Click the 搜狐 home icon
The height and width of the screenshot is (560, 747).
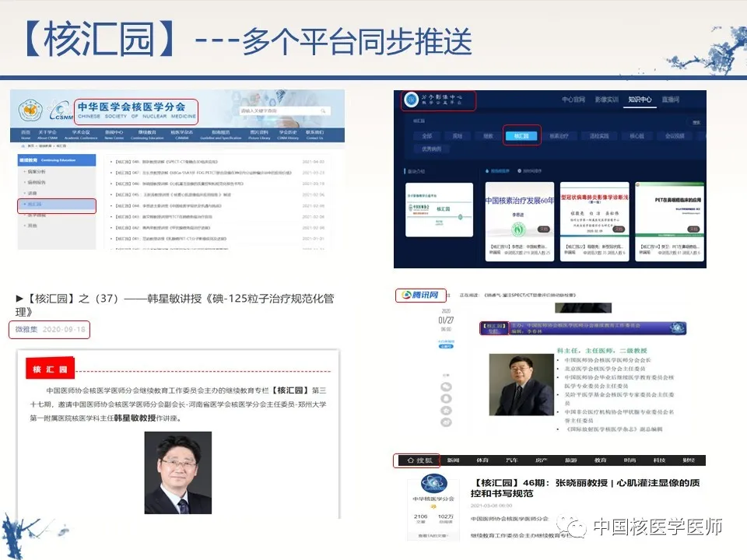[417, 460]
